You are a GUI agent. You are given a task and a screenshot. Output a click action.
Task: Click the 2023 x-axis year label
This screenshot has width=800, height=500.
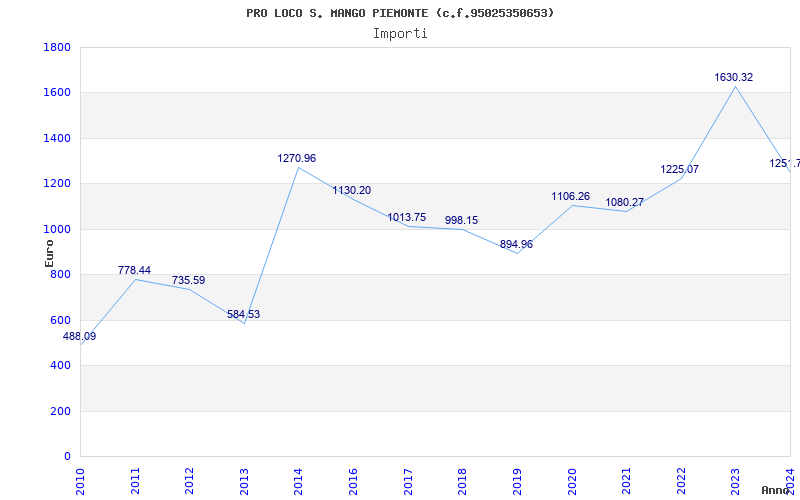(736, 482)
